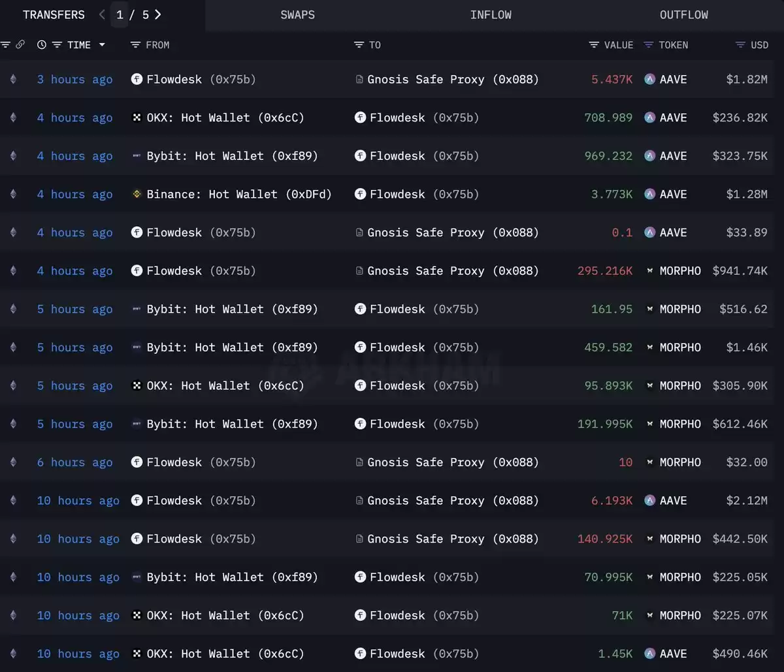Screen dimensions: 784x672
Task: Open Bybit: Hot Wallet in the 161.95 row
Action: click(232, 309)
